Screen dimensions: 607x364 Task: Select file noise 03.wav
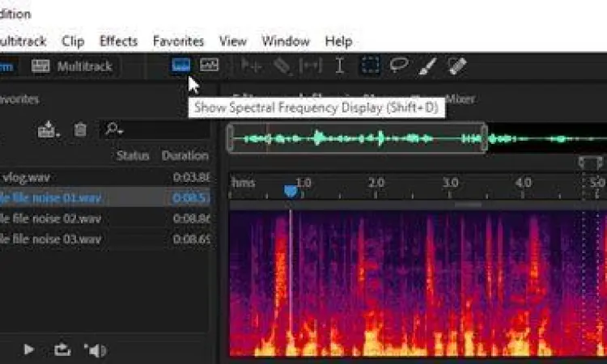pyautogui.click(x=105, y=239)
